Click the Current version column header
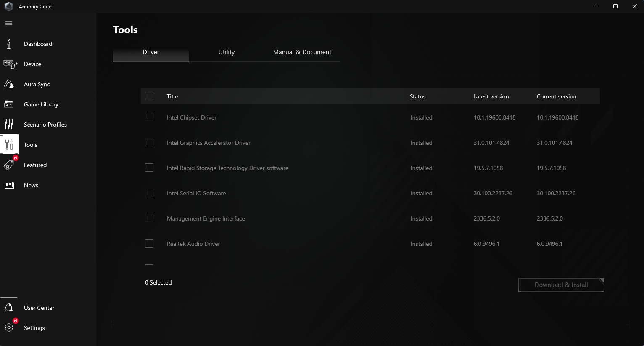644x346 pixels. tap(557, 96)
